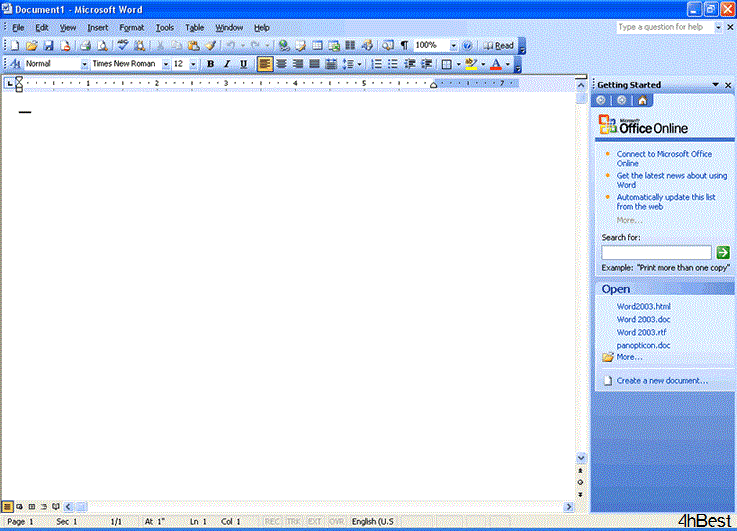The image size is (737, 531).
Task: Insert an Excel worksheet from the toolbar
Action: 334,46
